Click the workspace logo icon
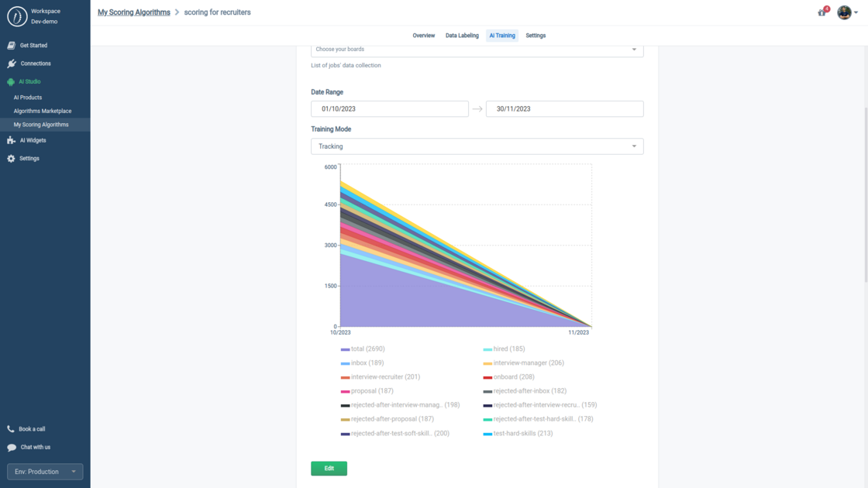Image resolution: width=868 pixels, height=488 pixels. pyautogui.click(x=17, y=16)
